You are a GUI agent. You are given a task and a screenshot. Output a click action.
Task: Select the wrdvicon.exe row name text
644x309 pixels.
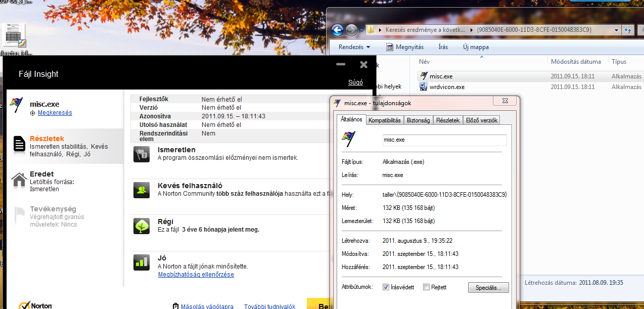(x=447, y=87)
